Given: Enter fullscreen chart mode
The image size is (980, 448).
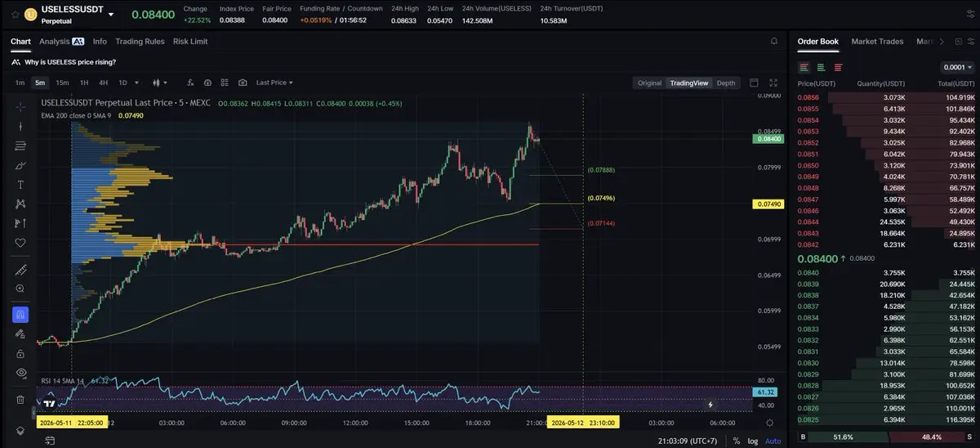Looking at the screenshot, I should 773,83.
